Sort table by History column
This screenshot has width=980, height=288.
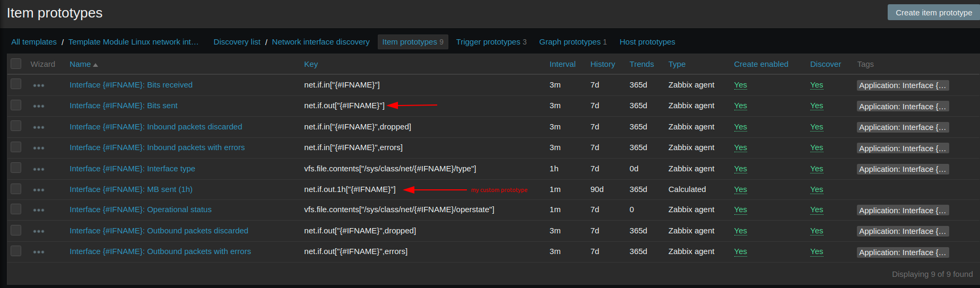coord(603,64)
